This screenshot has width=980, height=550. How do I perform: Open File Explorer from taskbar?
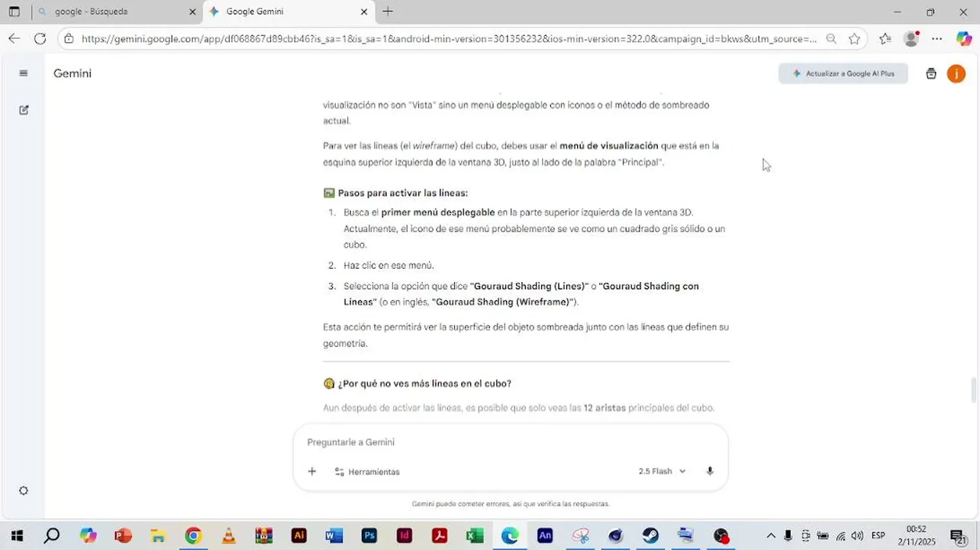click(x=158, y=536)
